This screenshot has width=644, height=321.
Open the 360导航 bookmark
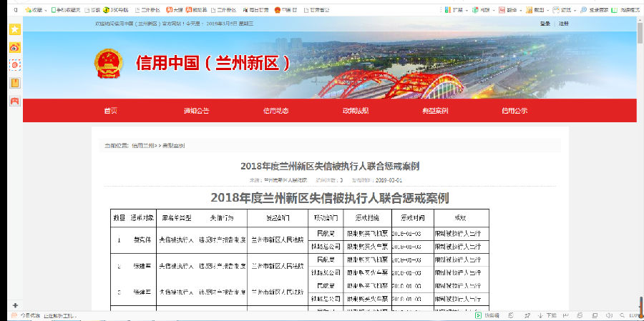click(114, 10)
